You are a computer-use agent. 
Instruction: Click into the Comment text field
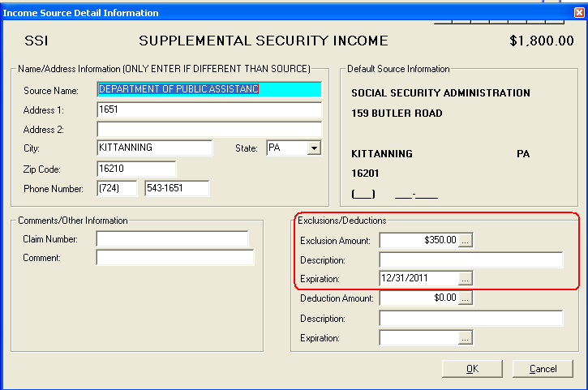[174, 258]
